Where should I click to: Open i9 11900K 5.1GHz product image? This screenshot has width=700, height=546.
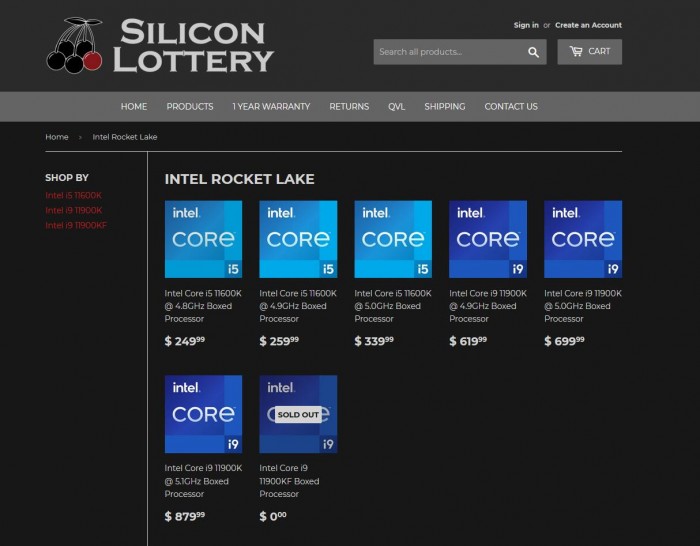[x=204, y=414]
